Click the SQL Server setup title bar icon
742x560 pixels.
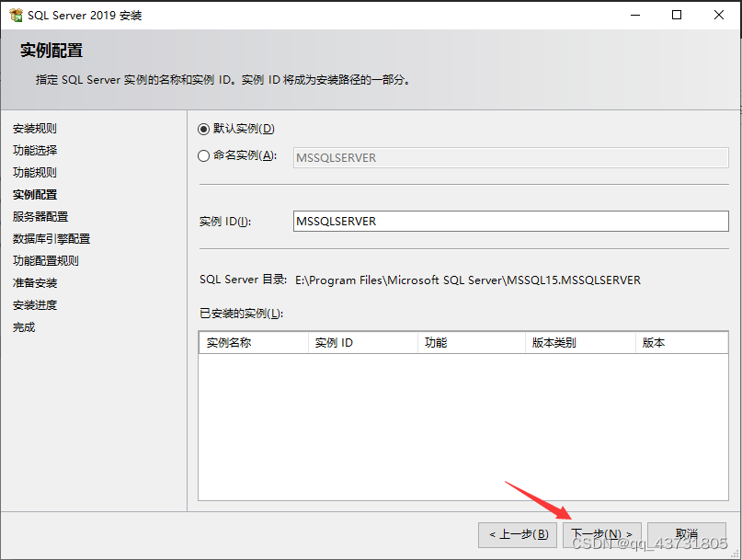tap(16, 15)
